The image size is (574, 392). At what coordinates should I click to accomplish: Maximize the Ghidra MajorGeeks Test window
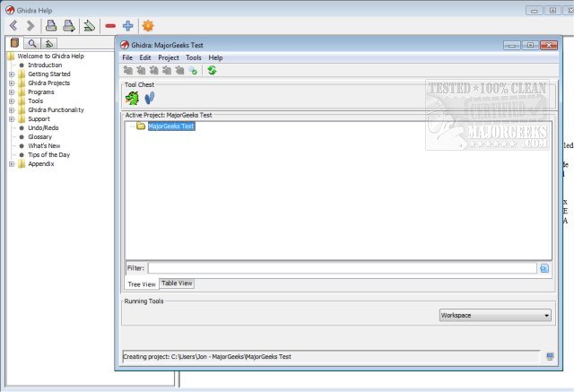click(x=530, y=46)
